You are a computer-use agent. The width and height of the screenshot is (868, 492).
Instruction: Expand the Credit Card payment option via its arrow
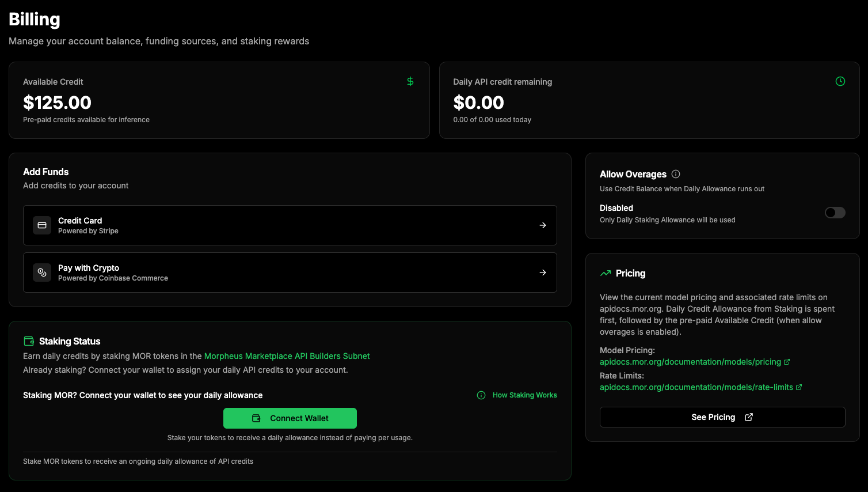(x=542, y=225)
